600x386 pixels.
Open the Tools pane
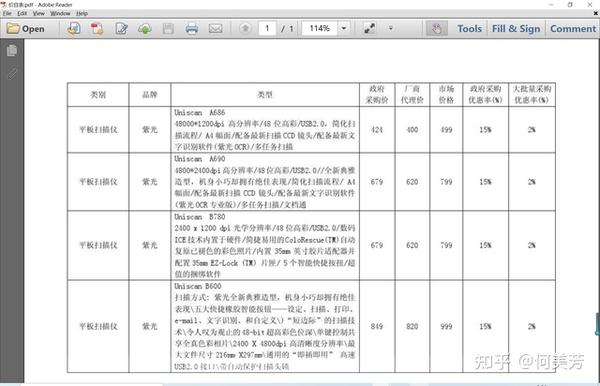(x=470, y=29)
